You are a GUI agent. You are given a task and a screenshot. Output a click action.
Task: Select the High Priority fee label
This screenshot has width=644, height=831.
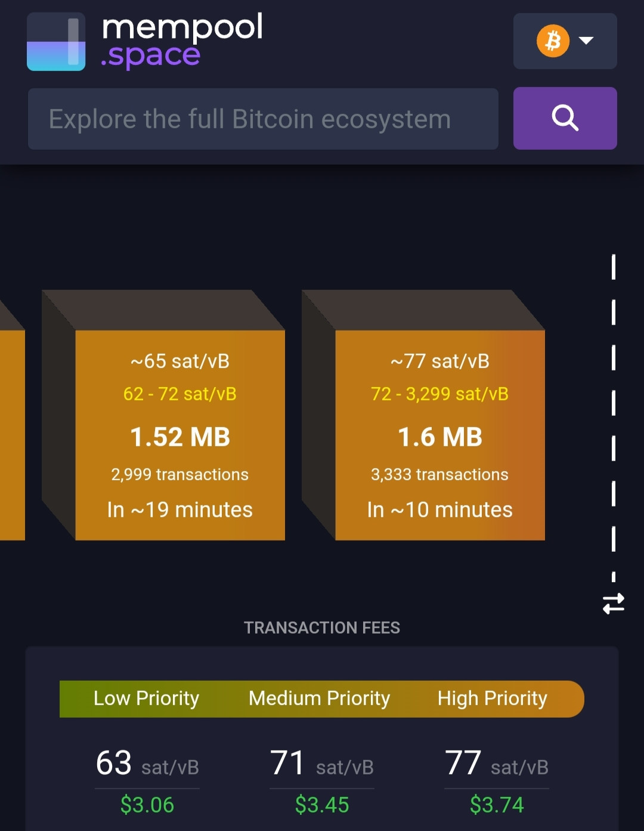click(x=493, y=698)
